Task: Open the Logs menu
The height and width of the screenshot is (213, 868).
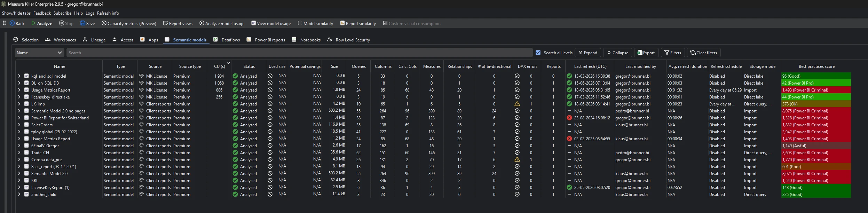Action: pyautogui.click(x=90, y=13)
